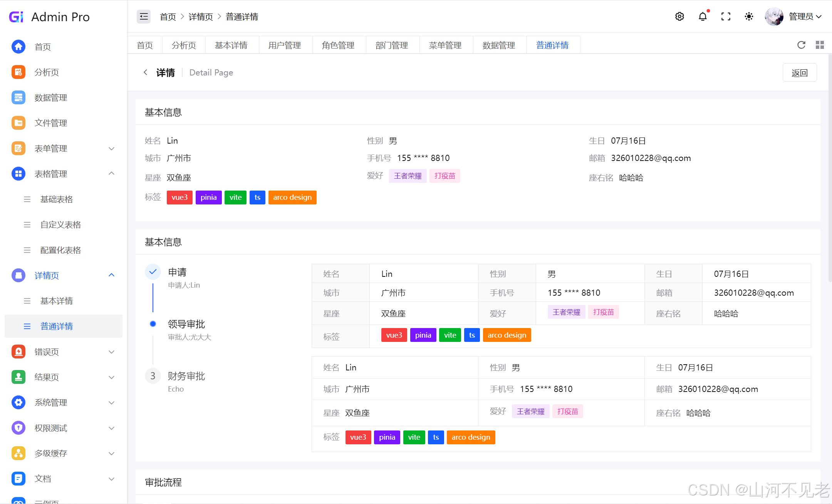Open notifications bell icon
Image resolution: width=832 pixels, height=504 pixels.
coord(703,17)
